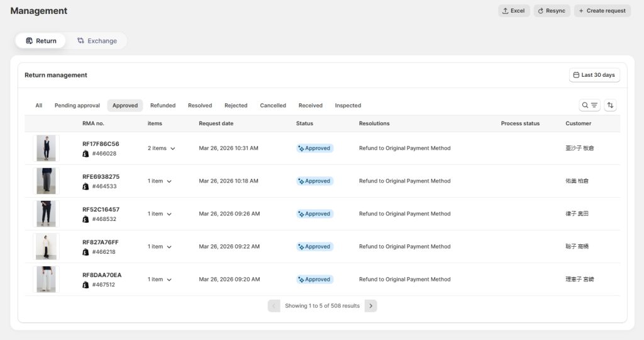Click the Shopify icon beside order #468532
Viewport: 644px width, 340px height.
86,220
